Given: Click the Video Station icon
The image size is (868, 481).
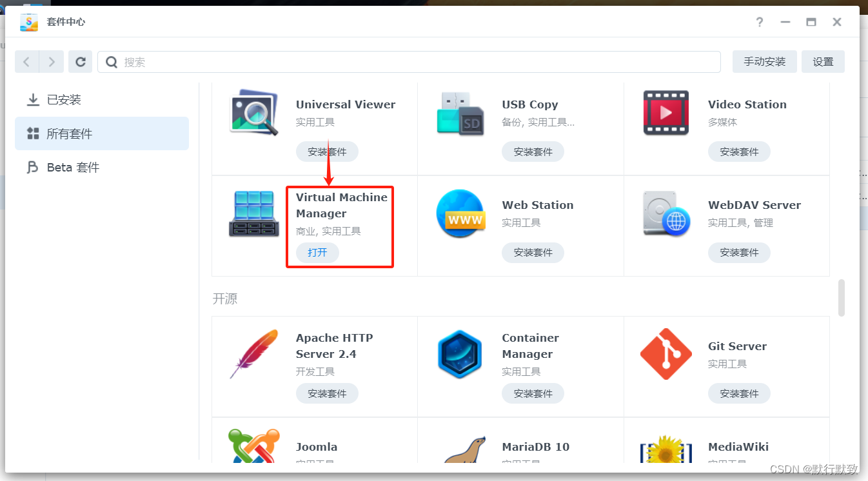Looking at the screenshot, I should 666,113.
